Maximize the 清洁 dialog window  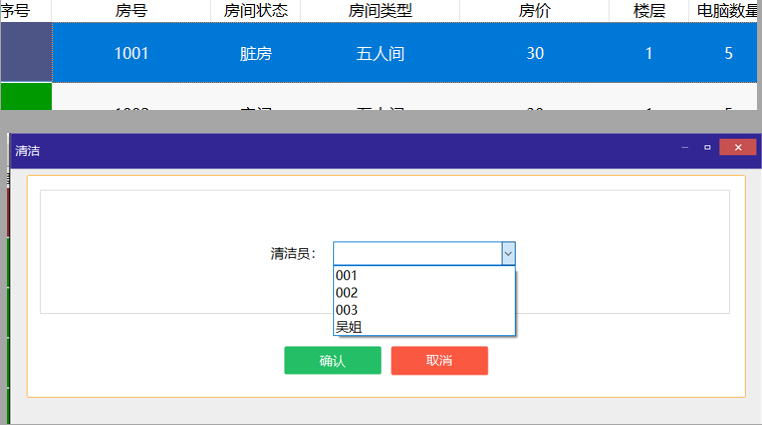point(707,148)
